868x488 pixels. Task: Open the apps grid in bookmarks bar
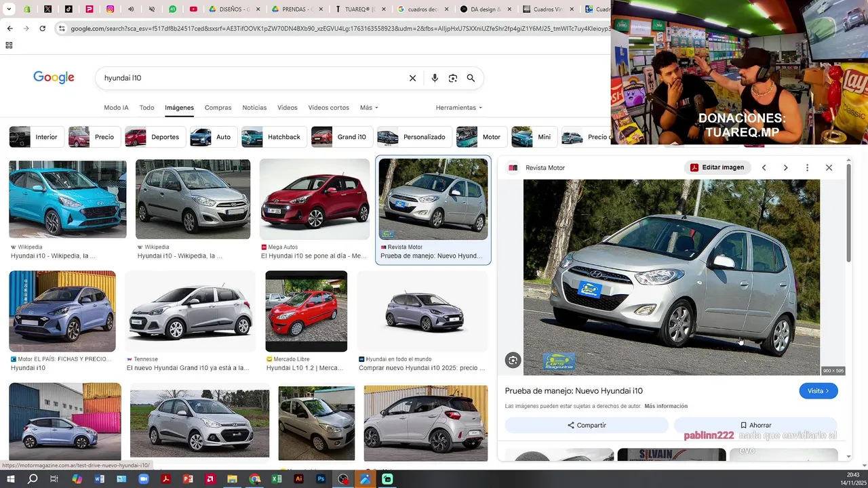(9, 45)
